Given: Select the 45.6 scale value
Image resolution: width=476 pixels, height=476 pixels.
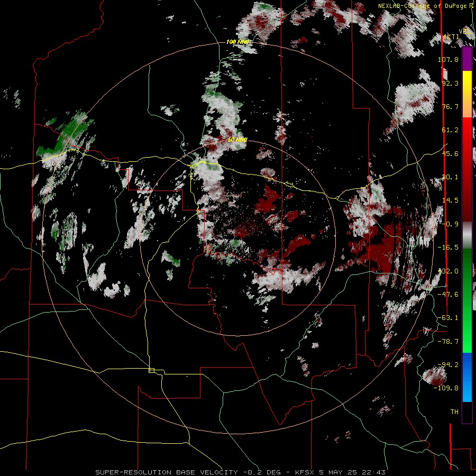Looking at the screenshot, I should [x=450, y=153].
